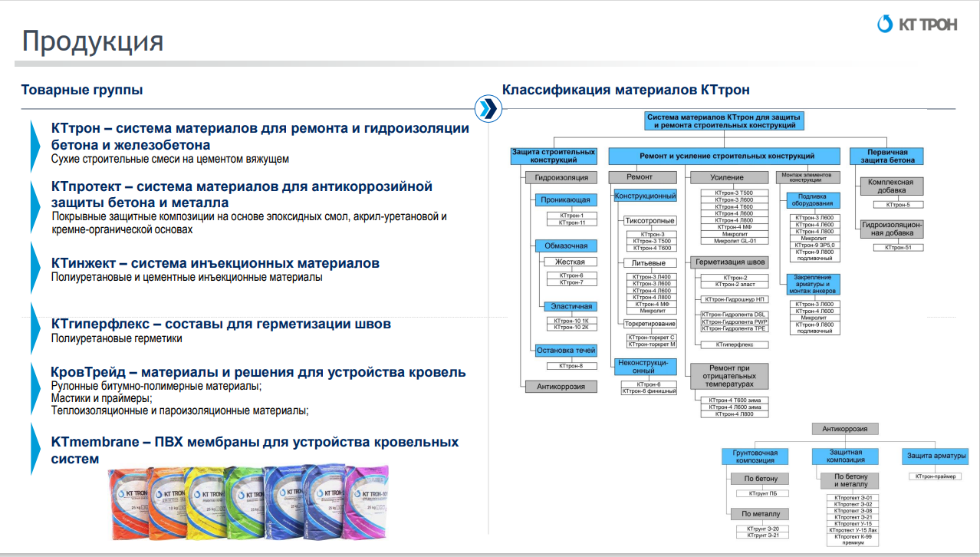Viewport: 980px width, 557px height.
Task: Click the 'Герметизация швов' box
Action: click(730, 262)
